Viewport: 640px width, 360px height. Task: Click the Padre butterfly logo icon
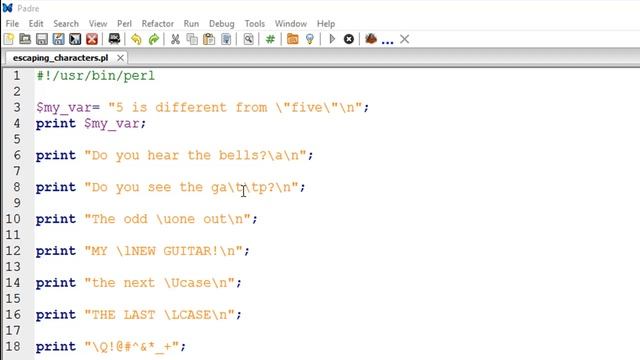(x=7, y=8)
